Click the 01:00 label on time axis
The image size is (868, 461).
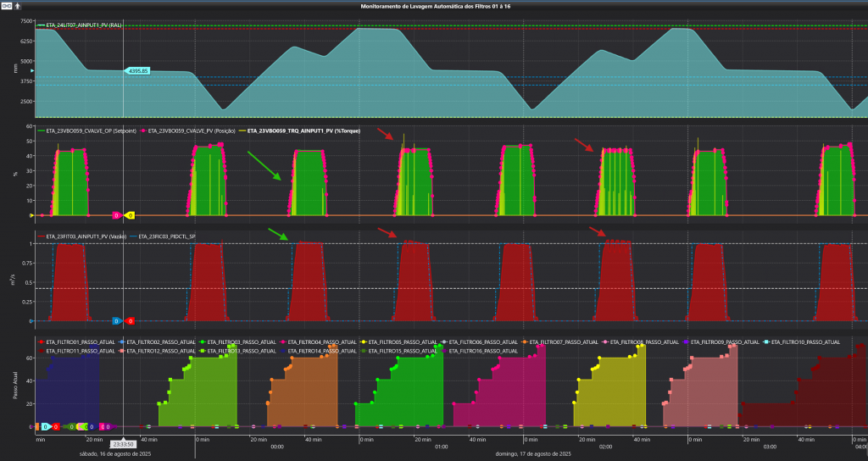point(441,447)
